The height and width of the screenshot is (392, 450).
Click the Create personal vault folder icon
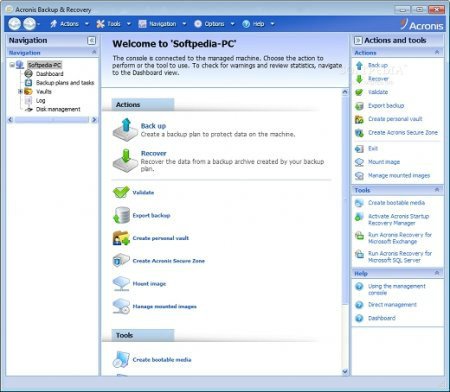click(121, 238)
